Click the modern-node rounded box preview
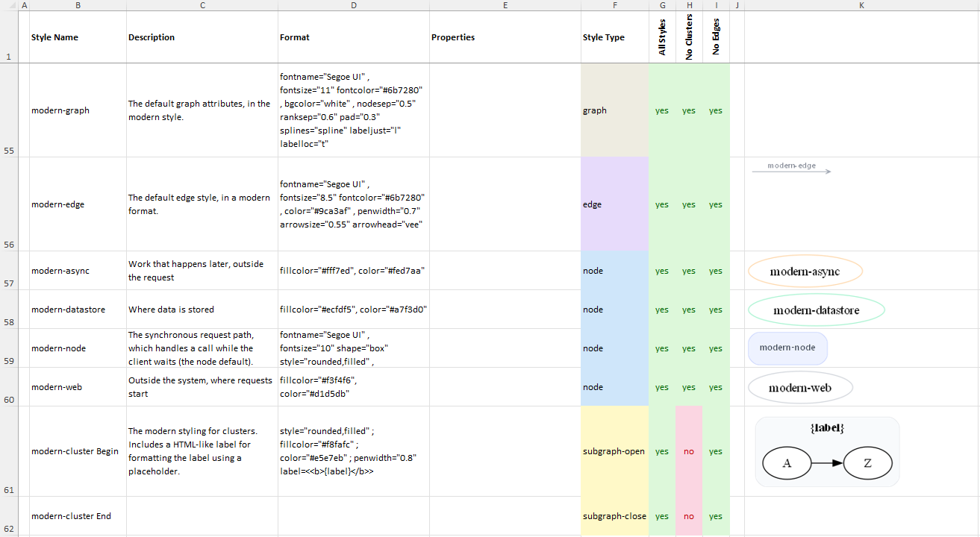The image size is (980, 537). pyautogui.click(x=787, y=348)
